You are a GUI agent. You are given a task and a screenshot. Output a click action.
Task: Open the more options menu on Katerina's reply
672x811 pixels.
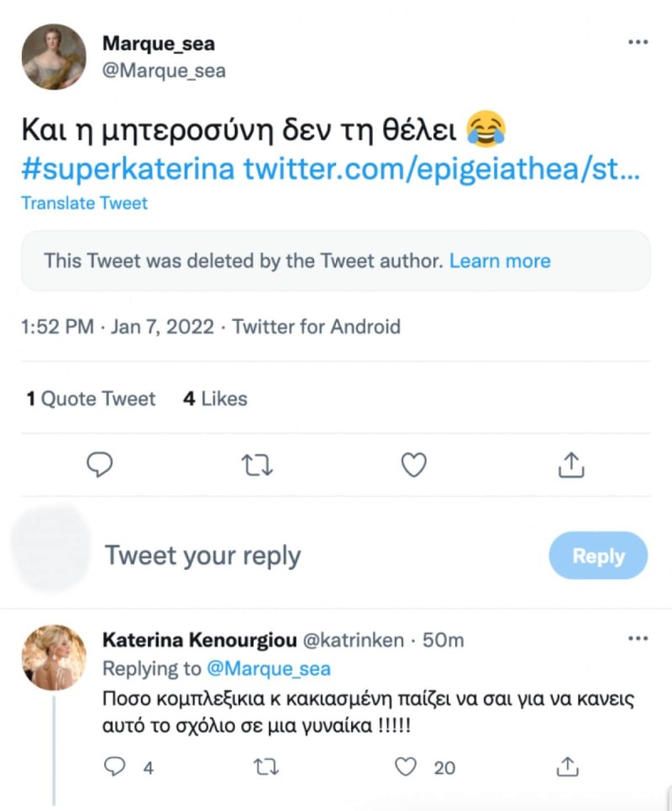(638, 639)
